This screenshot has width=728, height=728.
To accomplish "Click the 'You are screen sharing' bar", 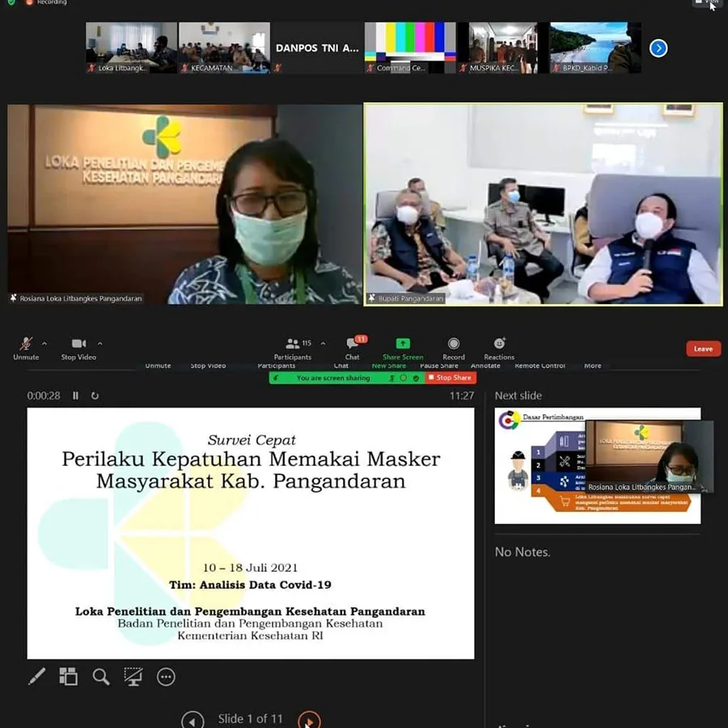I will point(347,378).
